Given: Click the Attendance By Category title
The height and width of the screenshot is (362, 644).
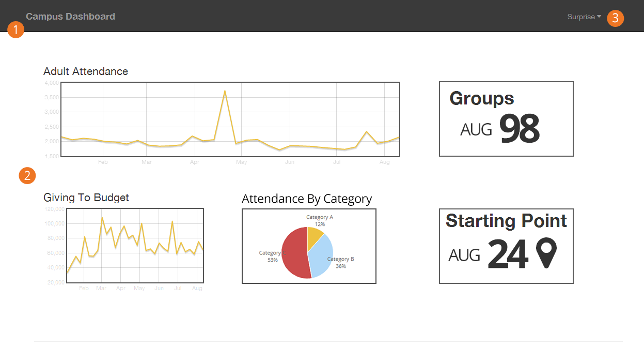Looking at the screenshot, I should [x=307, y=199].
